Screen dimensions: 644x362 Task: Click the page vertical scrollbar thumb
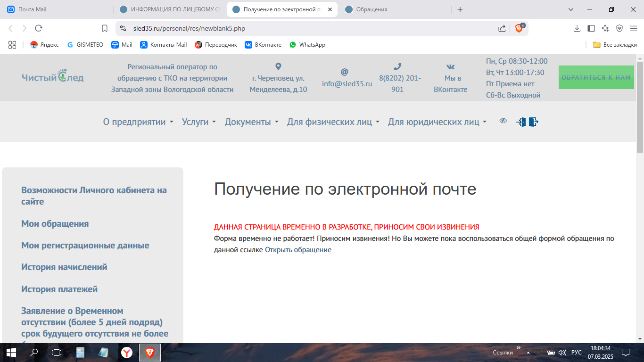pyautogui.click(x=640, y=107)
